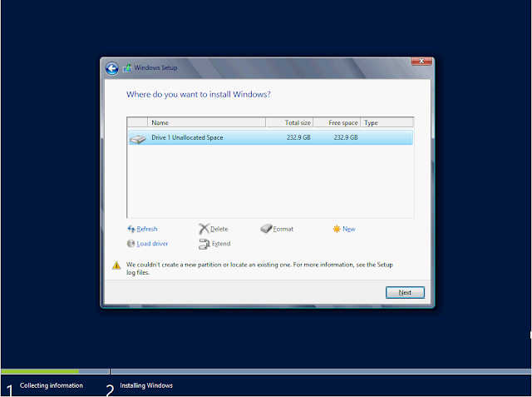This screenshot has width=532, height=397.
Task: Sort by the Name column header
Action: [x=207, y=122]
